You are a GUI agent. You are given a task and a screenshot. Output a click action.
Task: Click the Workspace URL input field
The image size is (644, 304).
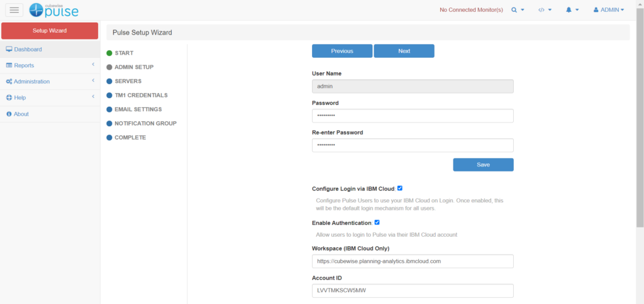tap(413, 261)
